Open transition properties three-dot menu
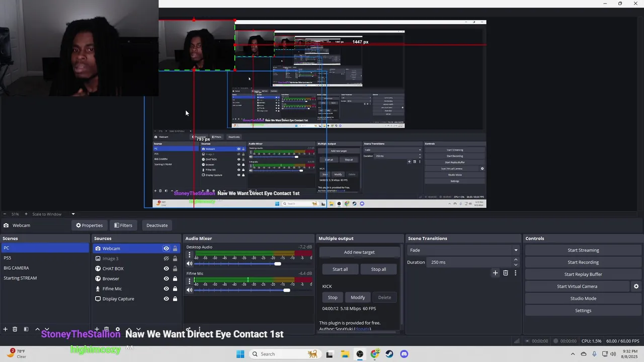 click(x=515, y=273)
